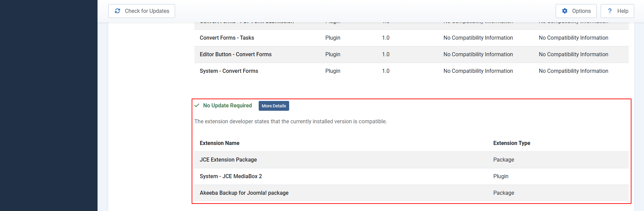The width and height of the screenshot is (644, 211).
Task: Click Package type in JCE Extension Package row
Action: pos(503,160)
